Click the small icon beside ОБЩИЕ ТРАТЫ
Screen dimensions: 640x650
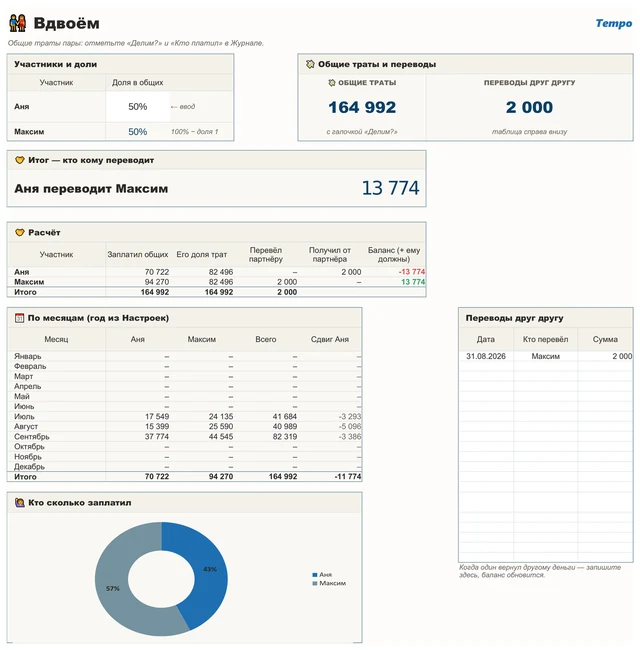[x=332, y=82]
